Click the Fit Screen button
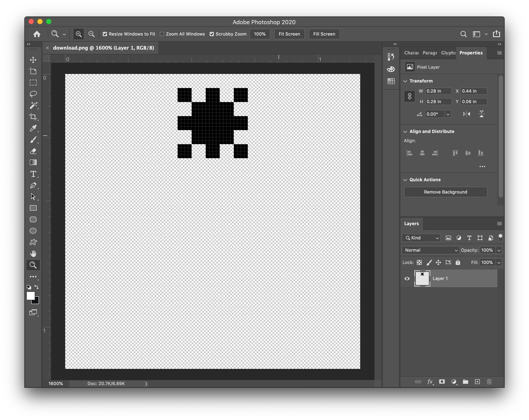The height and width of the screenshot is (420, 529). tap(289, 34)
